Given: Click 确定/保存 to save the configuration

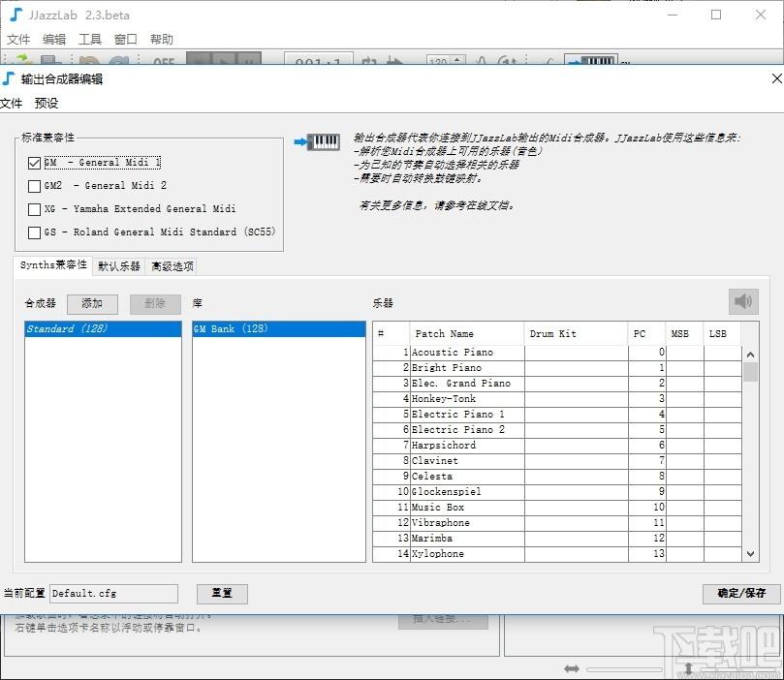Looking at the screenshot, I should (x=741, y=594).
